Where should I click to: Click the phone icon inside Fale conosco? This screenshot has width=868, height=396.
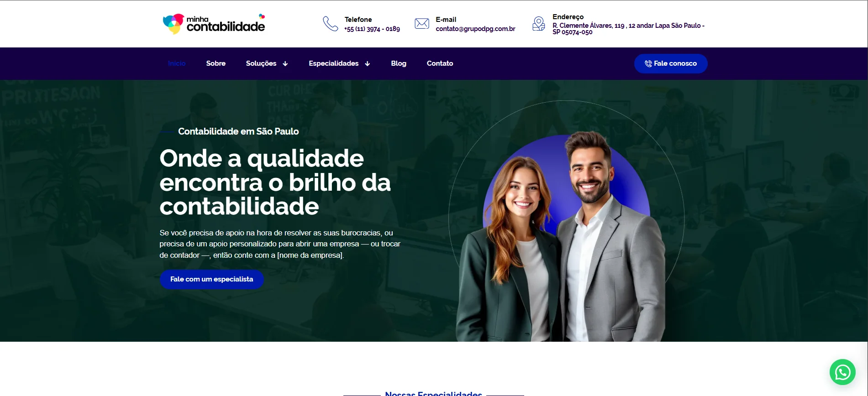coord(648,64)
